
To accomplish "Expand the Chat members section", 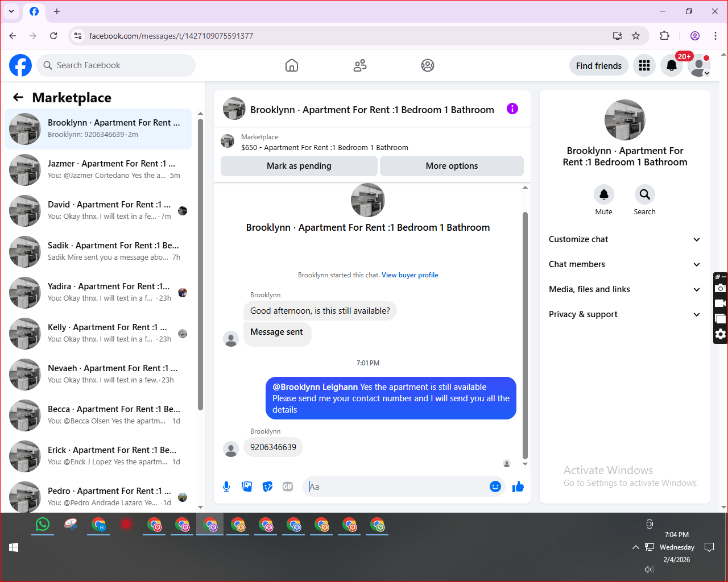I will coord(624,264).
